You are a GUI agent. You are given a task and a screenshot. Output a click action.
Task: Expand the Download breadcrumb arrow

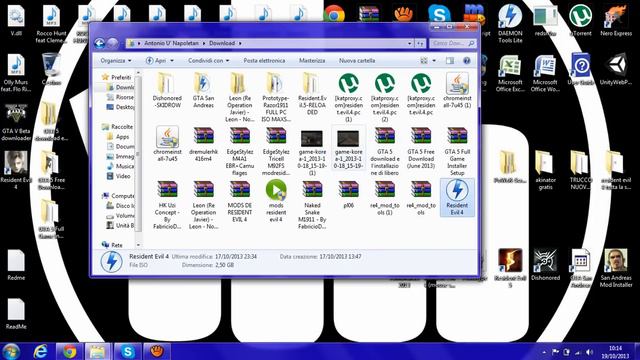[240, 43]
